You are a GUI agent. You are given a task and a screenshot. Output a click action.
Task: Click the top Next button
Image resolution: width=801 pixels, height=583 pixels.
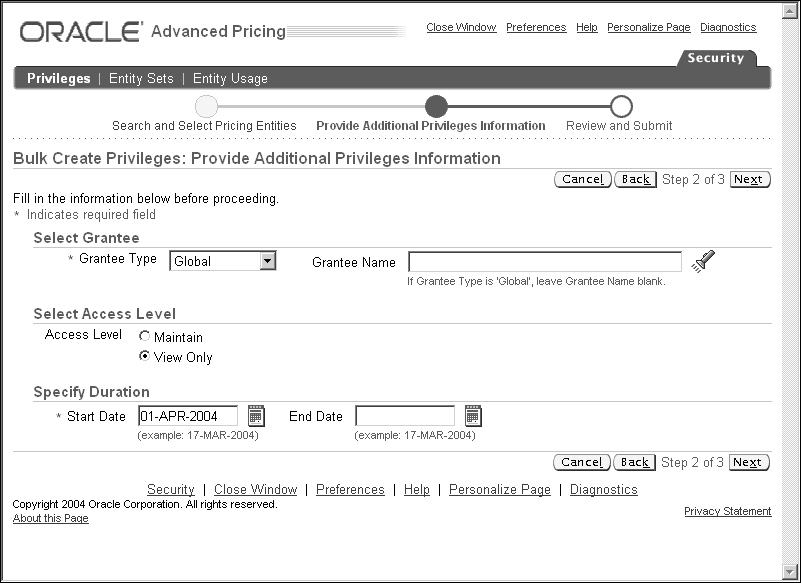pos(750,179)
